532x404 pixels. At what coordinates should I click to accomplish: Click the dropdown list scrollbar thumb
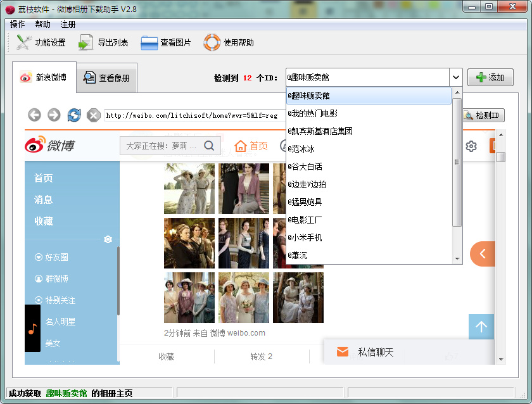tap(457, 162)
